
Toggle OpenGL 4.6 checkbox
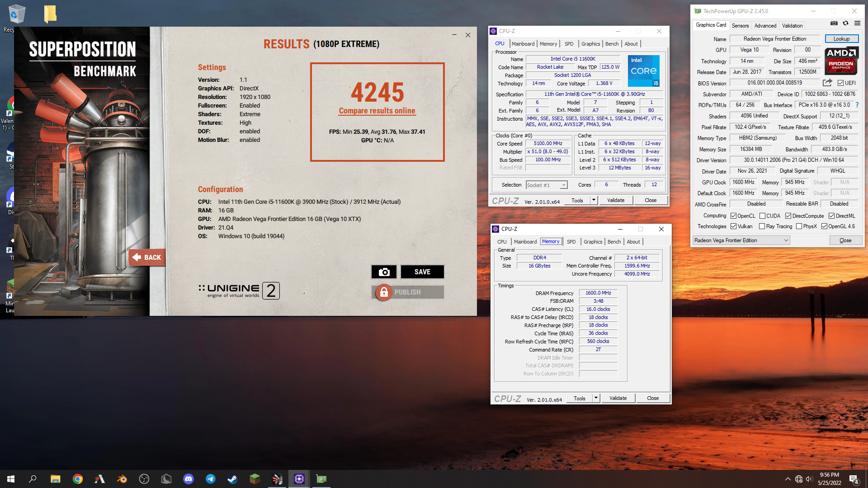[824, 226]
